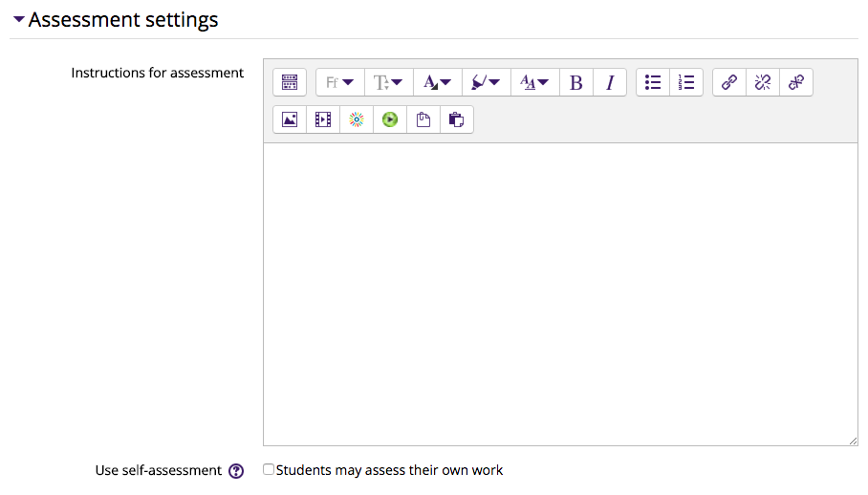This screenshot has width=868, height=495.
Task: Open the font color dropdown
Action: 437,82
